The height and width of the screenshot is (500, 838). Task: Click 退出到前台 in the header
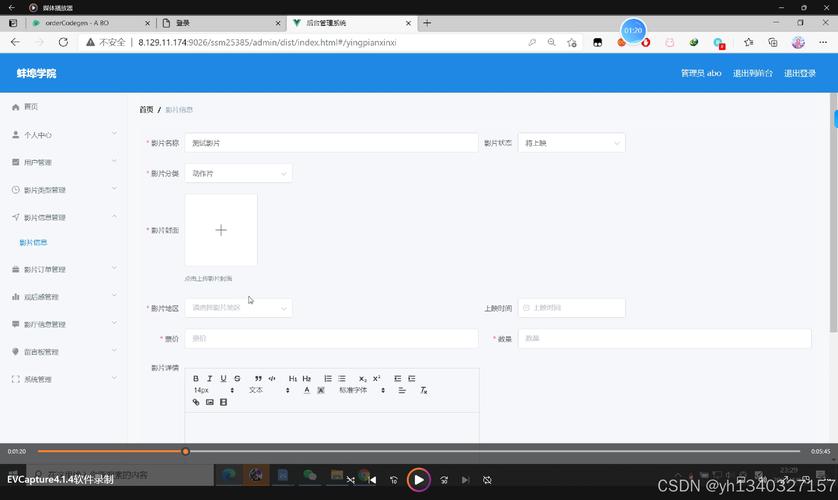pos(752,73)
